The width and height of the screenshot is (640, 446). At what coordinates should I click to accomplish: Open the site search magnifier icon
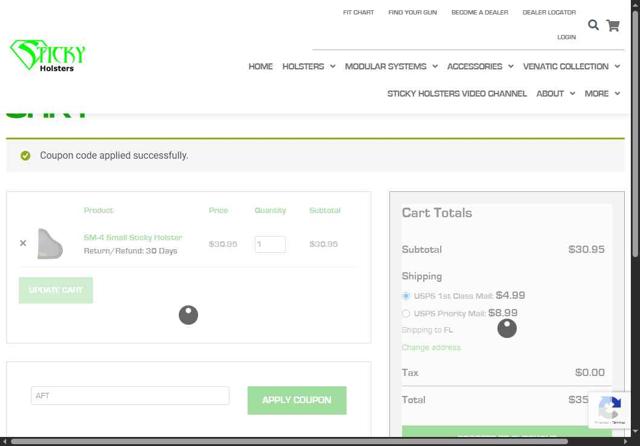pyautogui.click(x=593, y=25)
